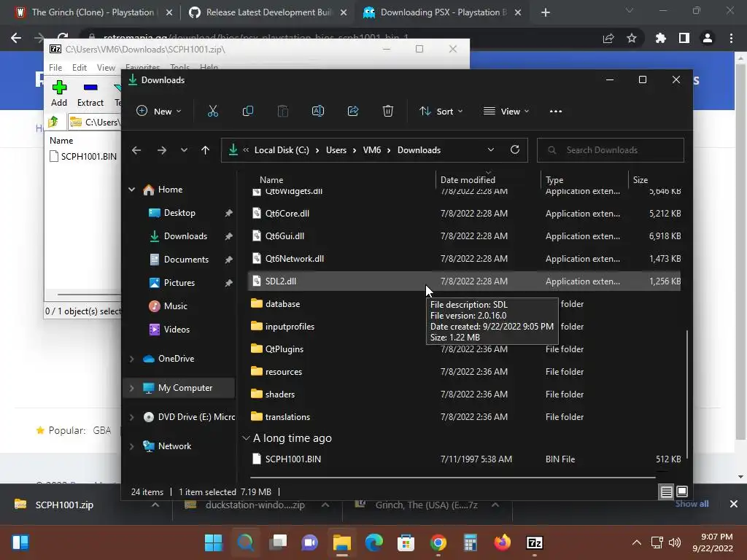
Task: Expand the address bar history dropdown
Action: (491, 149)
